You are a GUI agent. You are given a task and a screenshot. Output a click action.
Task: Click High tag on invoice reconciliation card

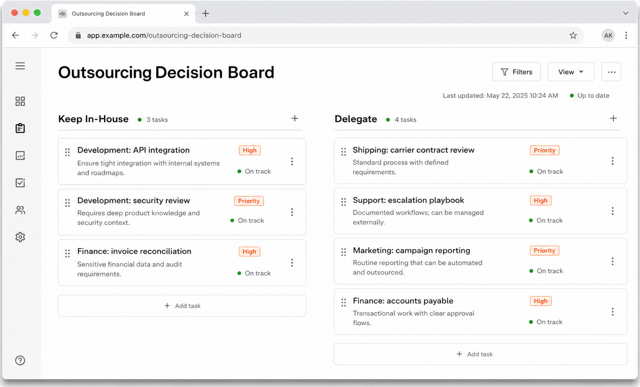(249, 251)
